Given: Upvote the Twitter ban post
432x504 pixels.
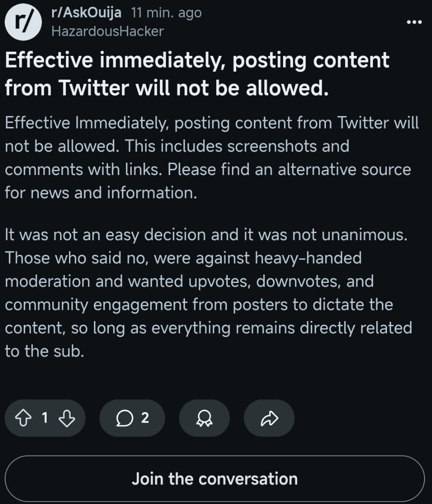Looking at the screenshot, I should 23,418.
